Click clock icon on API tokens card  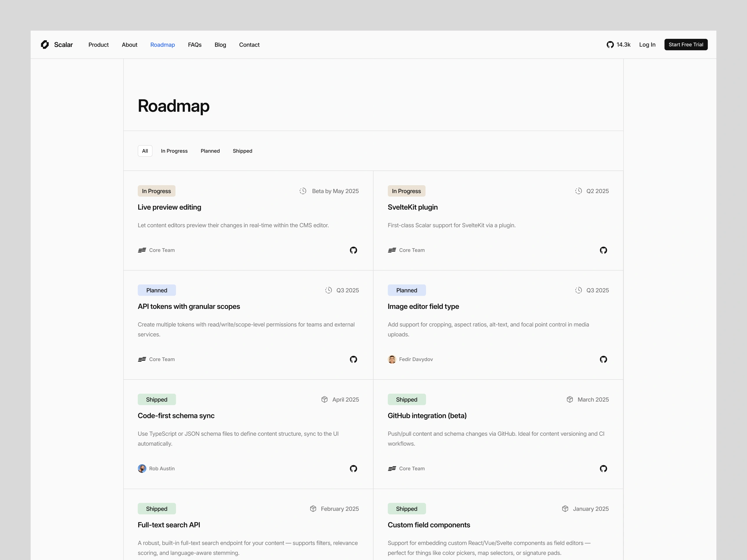click(x=329, y=290)
